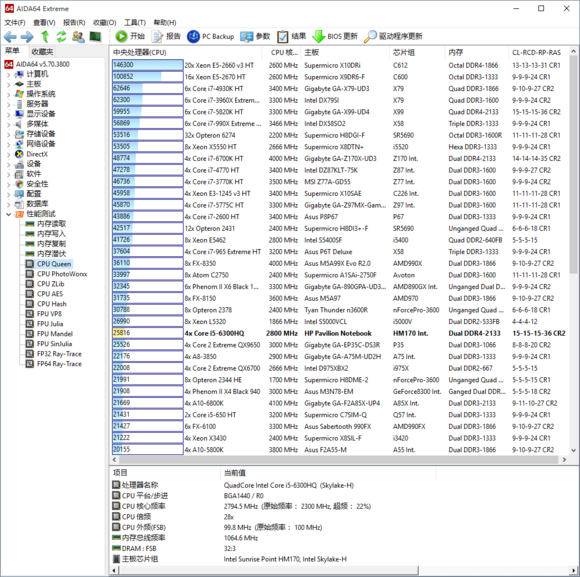Select the memory read benchmark item

(x=51, y=224)
